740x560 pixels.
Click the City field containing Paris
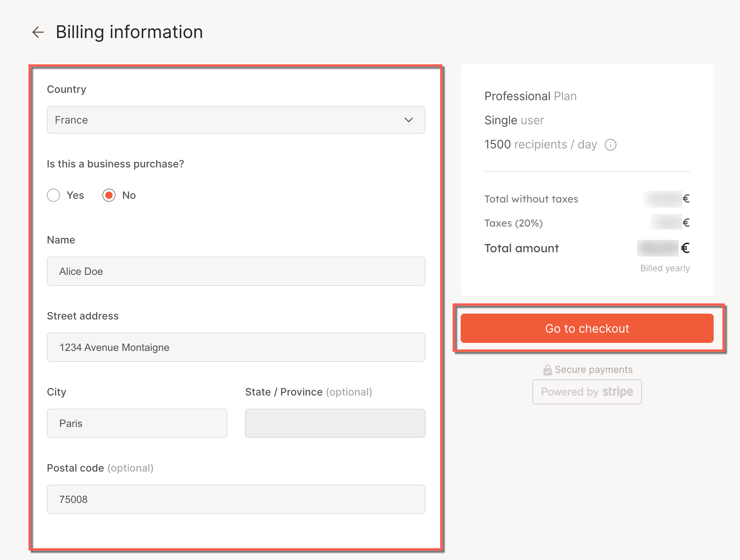137,423
